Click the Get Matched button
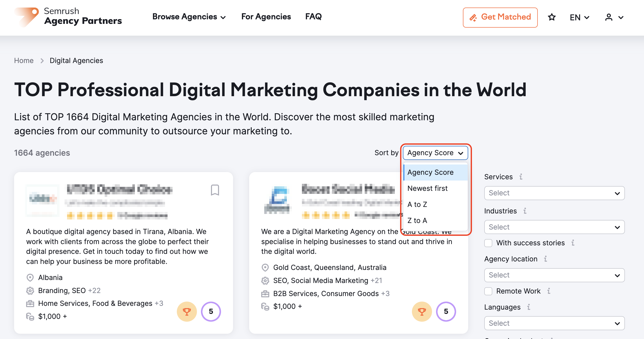This screenshot has width=644, height=339. click(x=501, y=17)
